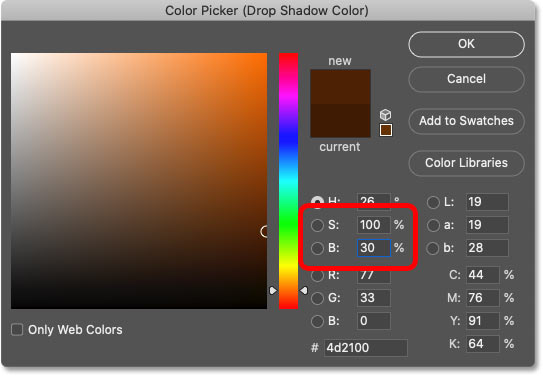Image resolution: width=543 pixels, height=376 pixels.
Task: Click the new color preview swatch
Action: pos(340,87)
